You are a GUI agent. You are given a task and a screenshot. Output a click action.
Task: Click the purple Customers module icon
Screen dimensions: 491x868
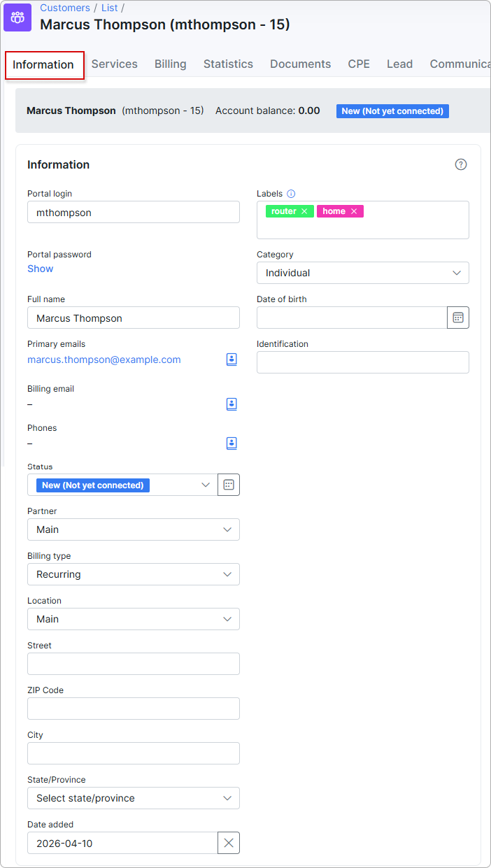[17, 17]
